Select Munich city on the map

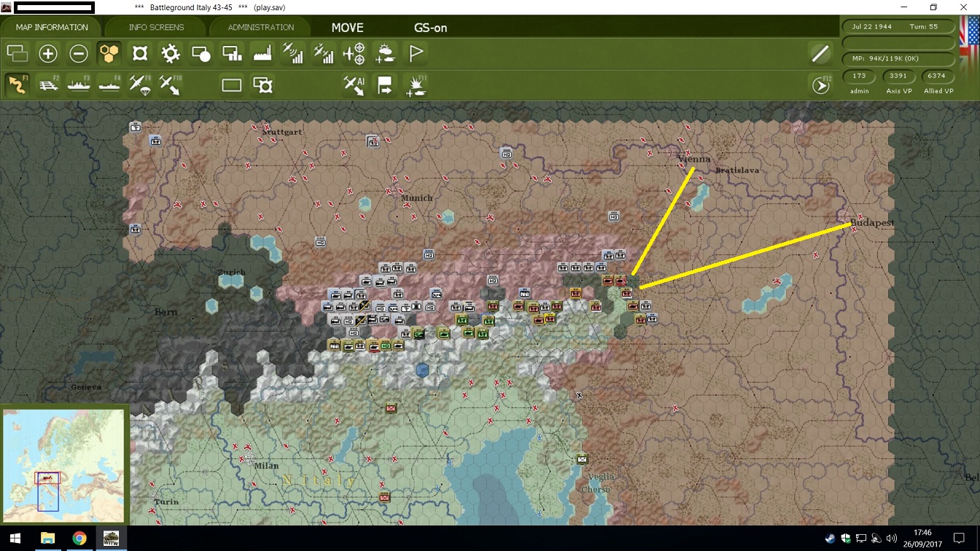416,198
